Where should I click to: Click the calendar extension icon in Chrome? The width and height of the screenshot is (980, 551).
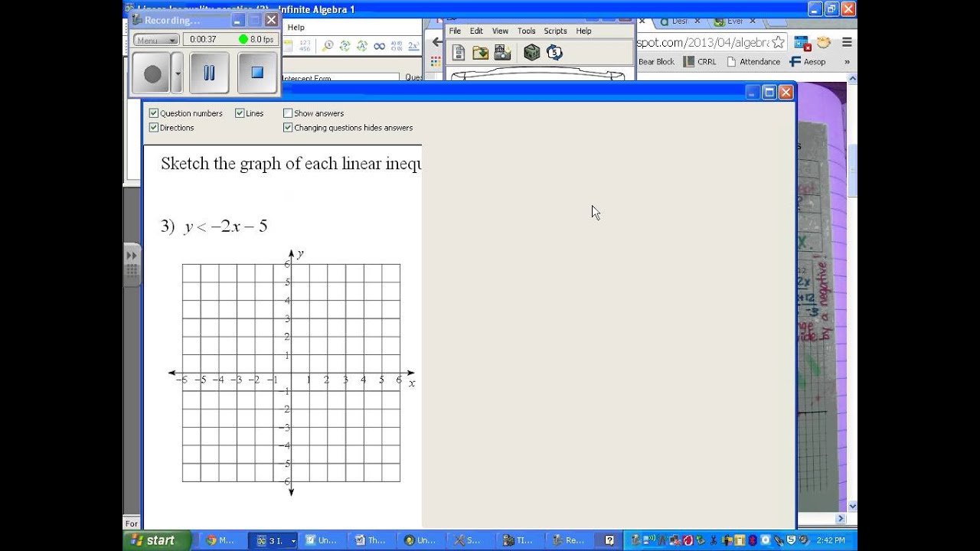tap(802, 43)
